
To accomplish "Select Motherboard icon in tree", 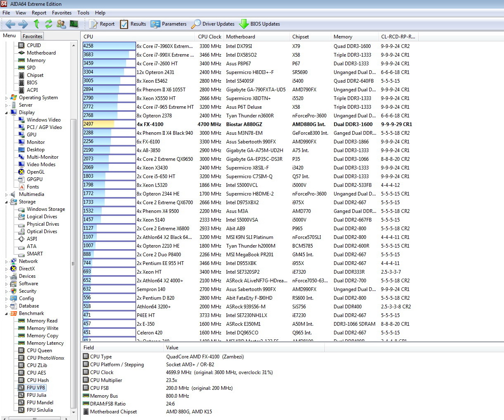I will (x=21, y=53).
